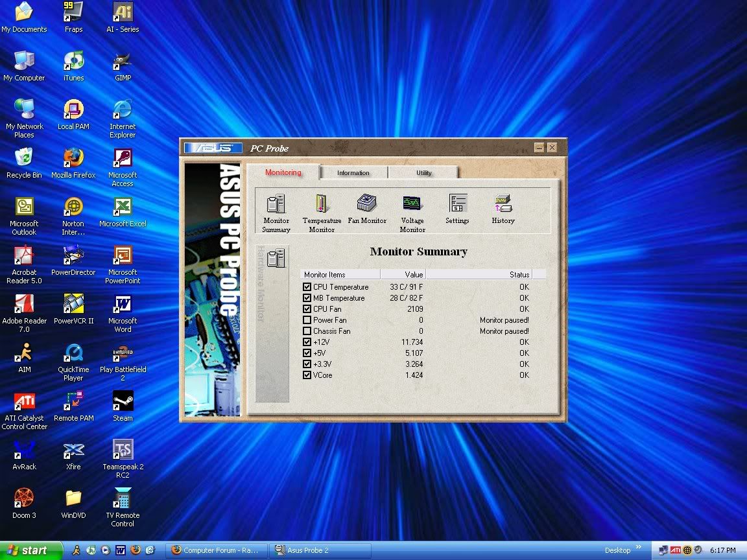Click the Monitor Items column header
Screen dimensions: 747x560
click(340, 274)
